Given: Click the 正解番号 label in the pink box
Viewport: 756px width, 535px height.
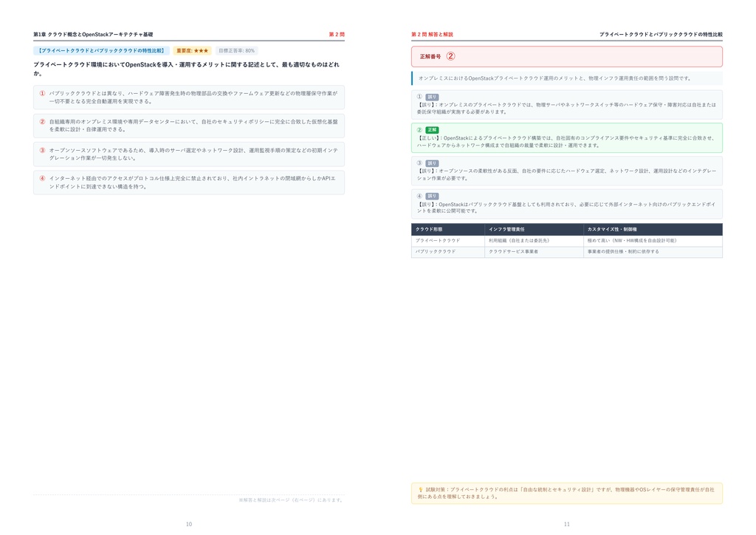Looking at the screenshot, I should pos(430,56).
